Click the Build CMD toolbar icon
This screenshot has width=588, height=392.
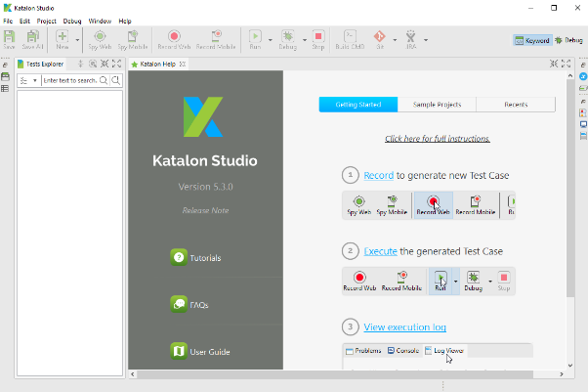pyautogui.click(x=350, y=39)
